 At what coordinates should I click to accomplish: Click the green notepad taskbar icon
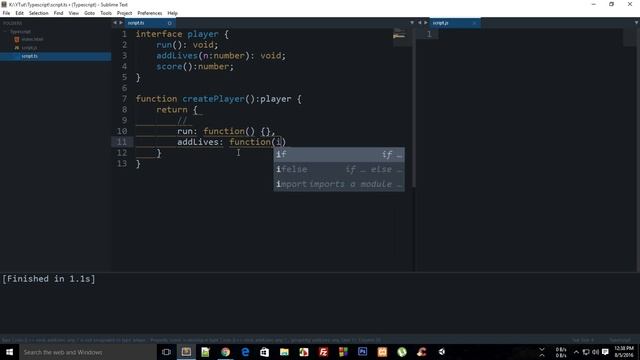(205, 352)
